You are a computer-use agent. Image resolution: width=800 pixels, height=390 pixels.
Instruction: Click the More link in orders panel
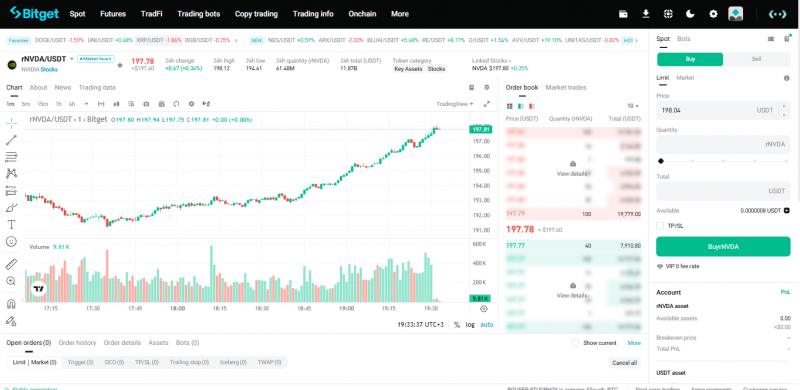click(x=634, y=343)
